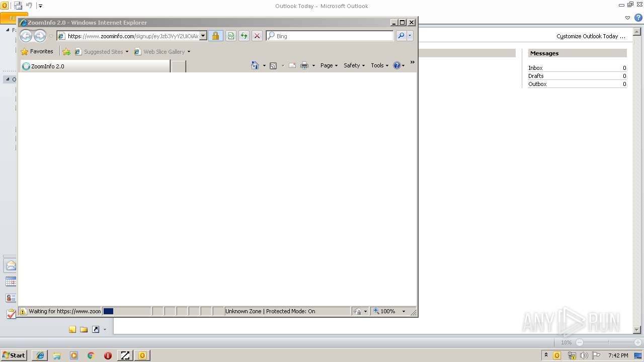
Task: Open the 100% zoom level control
Action: (389, 311)
